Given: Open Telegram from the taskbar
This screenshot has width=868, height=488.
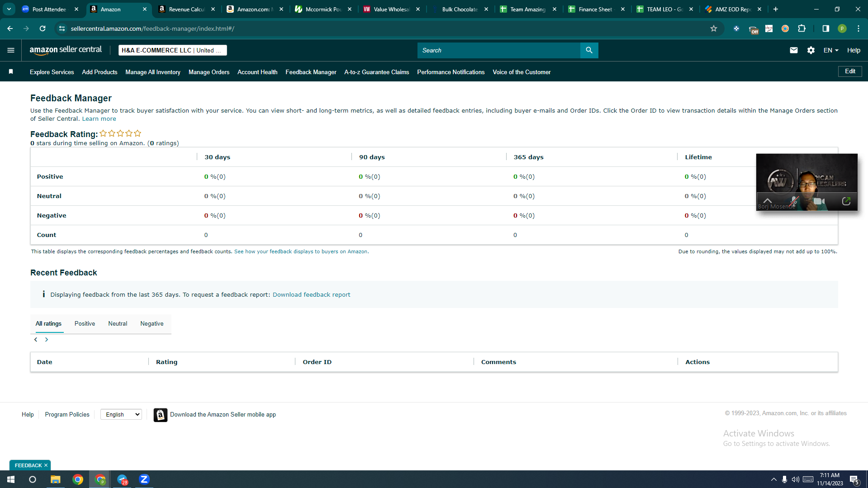Looking at the screenshot, I should point(122,479).
